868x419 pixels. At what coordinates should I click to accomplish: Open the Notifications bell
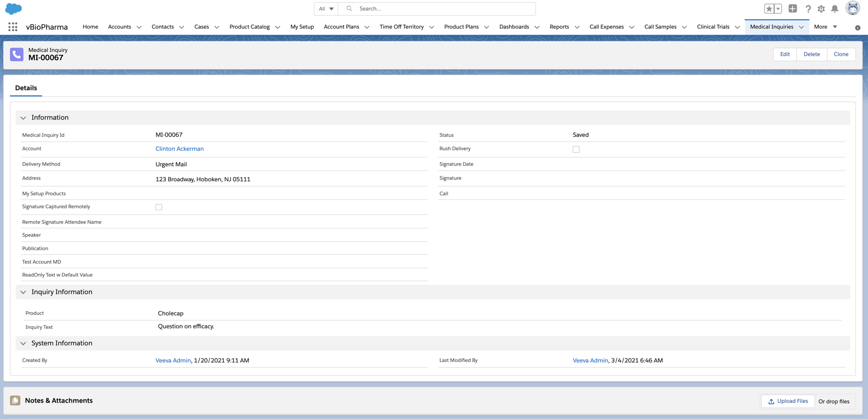(x=835, y=9)
